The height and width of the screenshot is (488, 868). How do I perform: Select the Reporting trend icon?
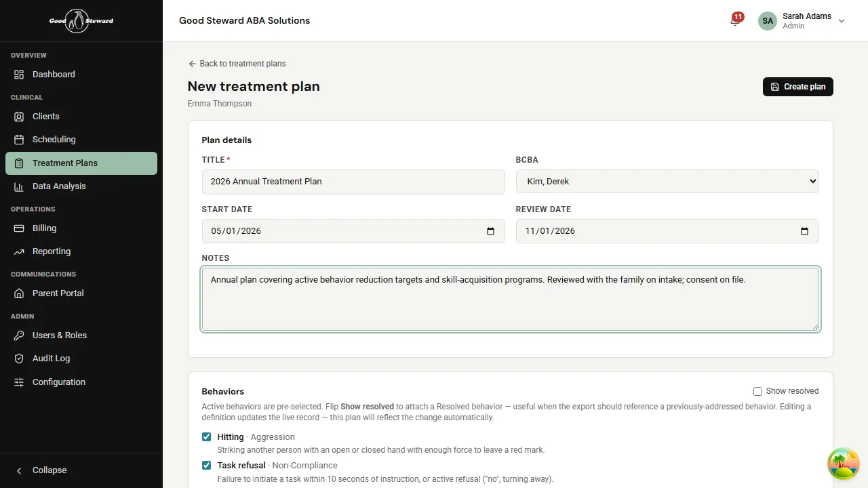[x=18, y=251]
